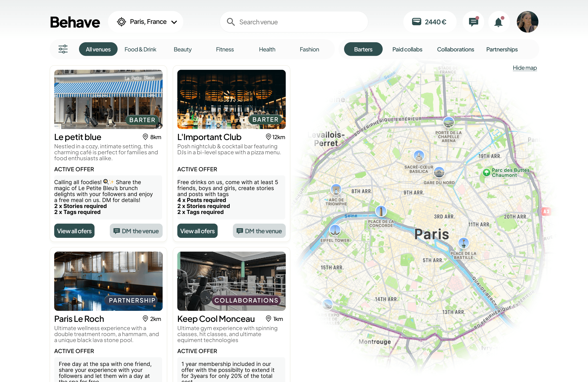
Task: Enable the Partnerships filter
Action: click(x=502, y=49)
